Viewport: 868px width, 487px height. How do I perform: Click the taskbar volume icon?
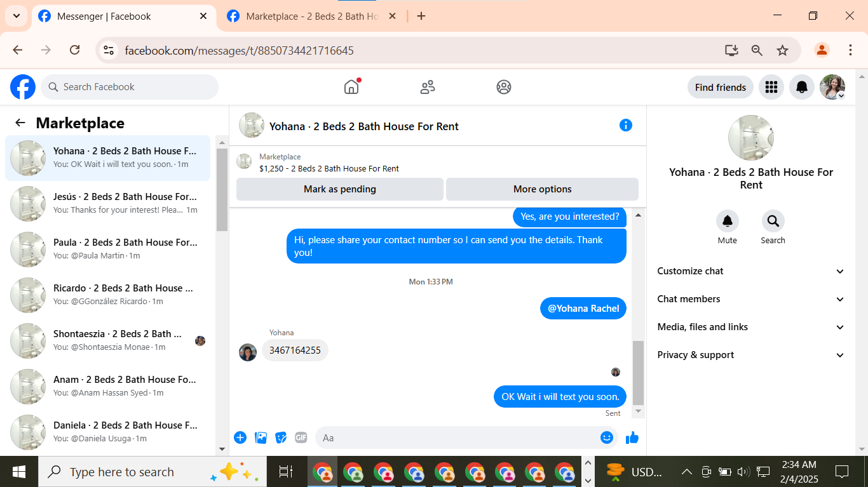(743, 472)
